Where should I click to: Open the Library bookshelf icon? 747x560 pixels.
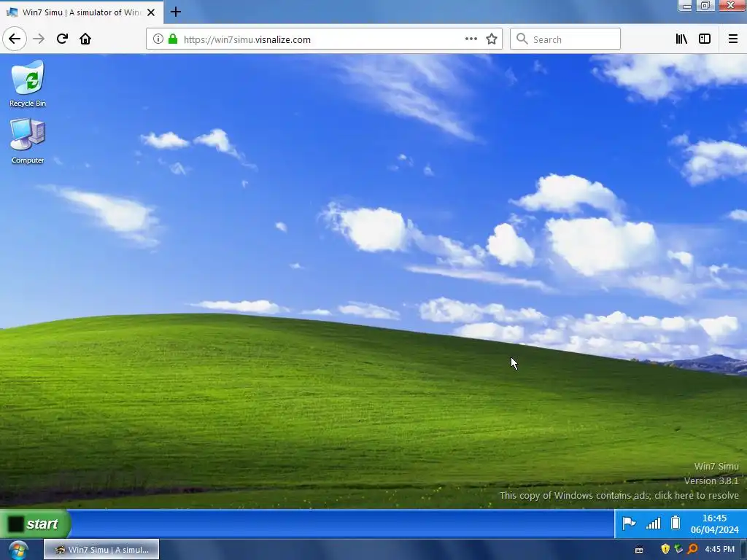pos(682,39)
